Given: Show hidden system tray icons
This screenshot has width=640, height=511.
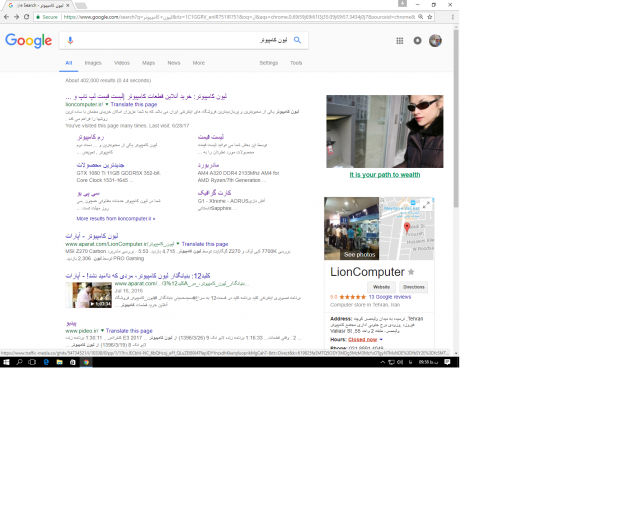Looking at the screenshot, I should coord(382,362).
